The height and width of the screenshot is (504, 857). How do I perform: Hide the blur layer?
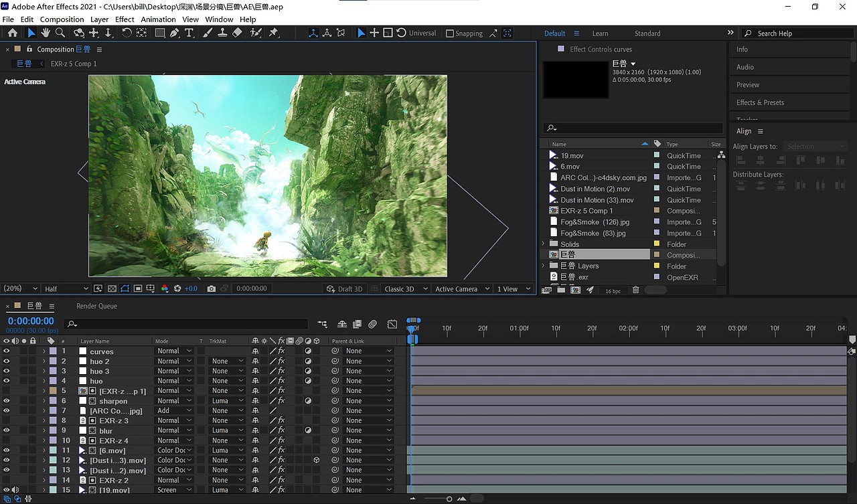7,430
